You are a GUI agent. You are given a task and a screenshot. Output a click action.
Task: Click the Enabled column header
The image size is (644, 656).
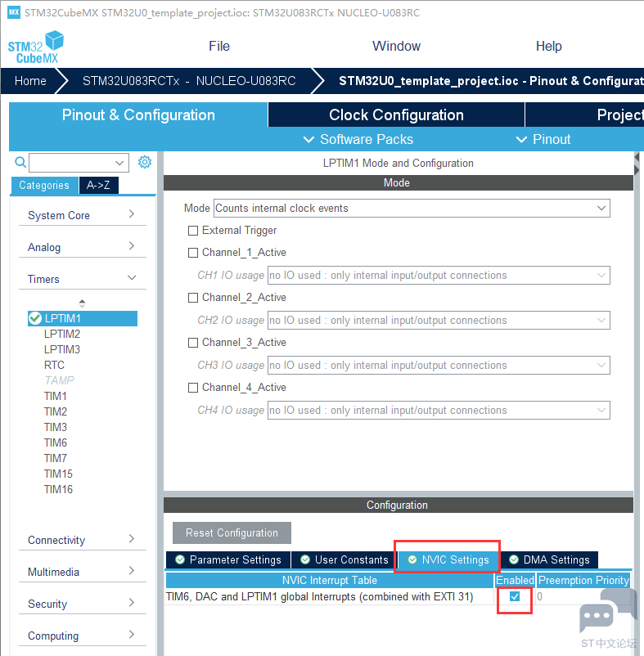(515, 580)
